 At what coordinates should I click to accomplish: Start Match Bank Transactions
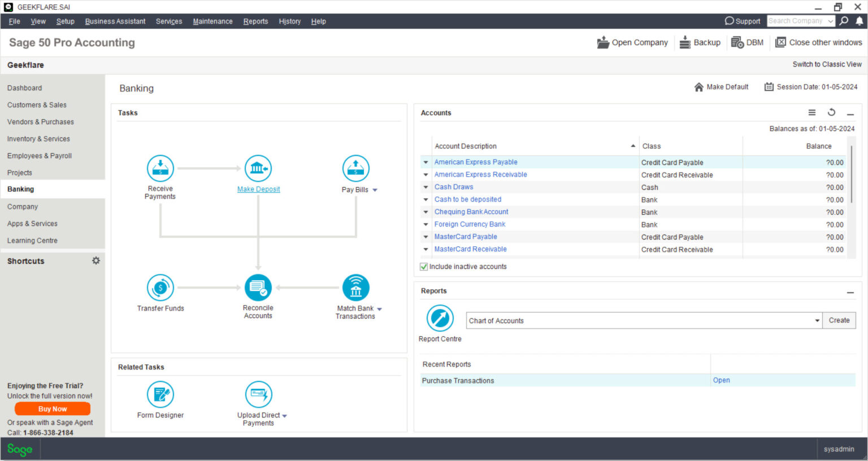click(355, 286)
